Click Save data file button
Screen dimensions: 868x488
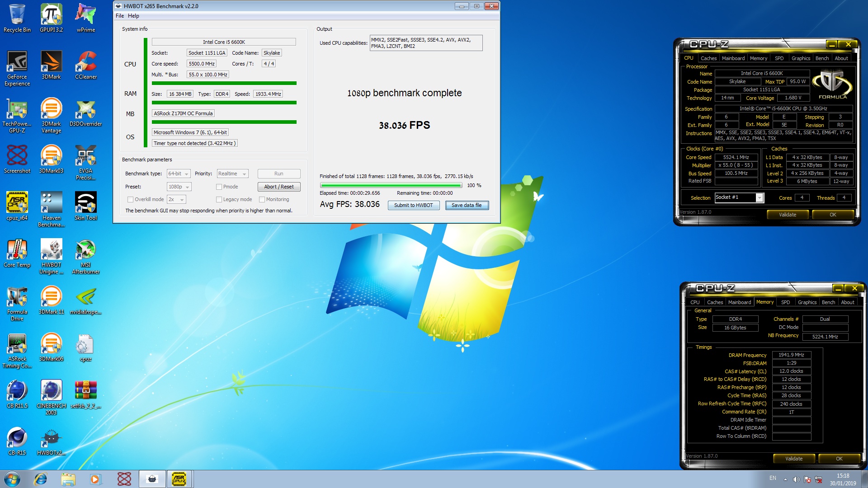pyautogui.click(x=467, y=205)
